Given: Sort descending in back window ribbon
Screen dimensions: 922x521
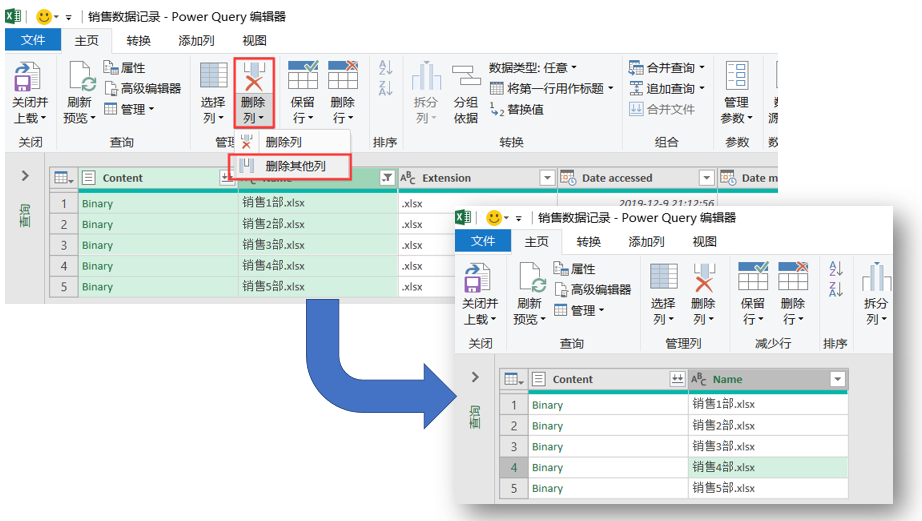Looking at the screenshot, I should tap(386, 88).
